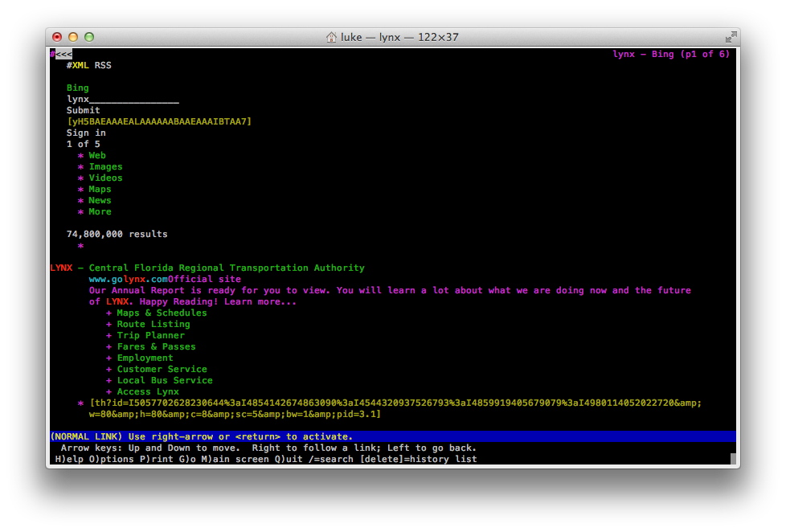
Task: Expand the More search options
Action: point(100,212)
